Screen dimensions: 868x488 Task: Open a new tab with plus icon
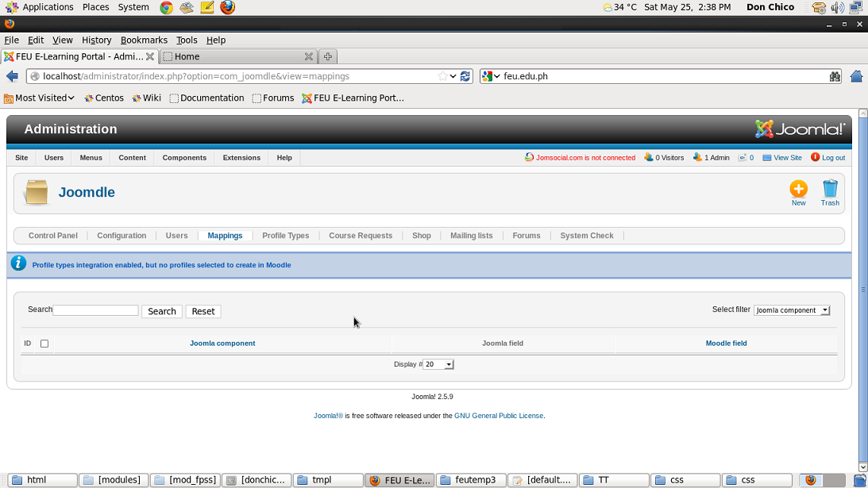[327, 56]
